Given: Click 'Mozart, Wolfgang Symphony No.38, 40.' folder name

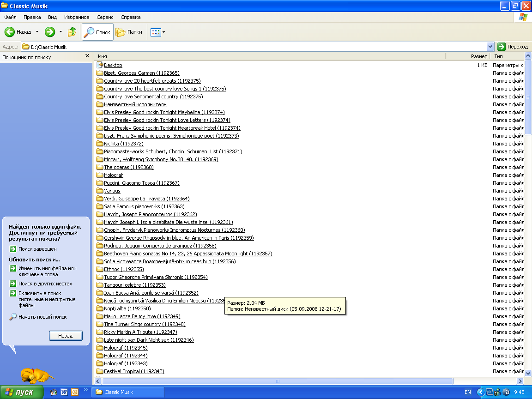Looking at the screenshot, I should pyautogui.click(x=161, y=159).
